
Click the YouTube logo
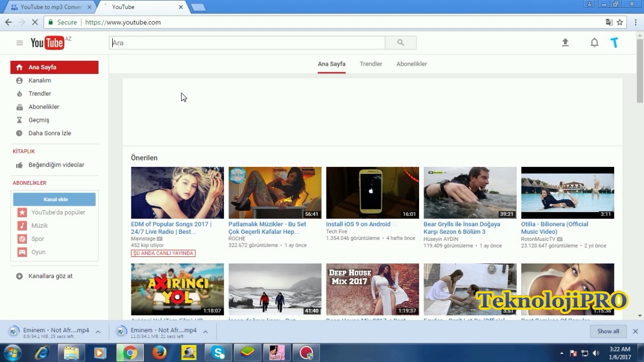pos(47,43)
